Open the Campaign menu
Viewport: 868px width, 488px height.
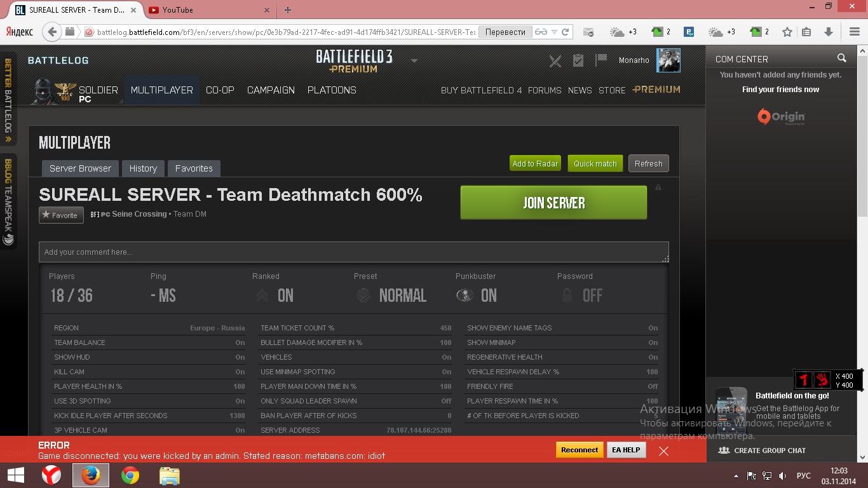271,90
